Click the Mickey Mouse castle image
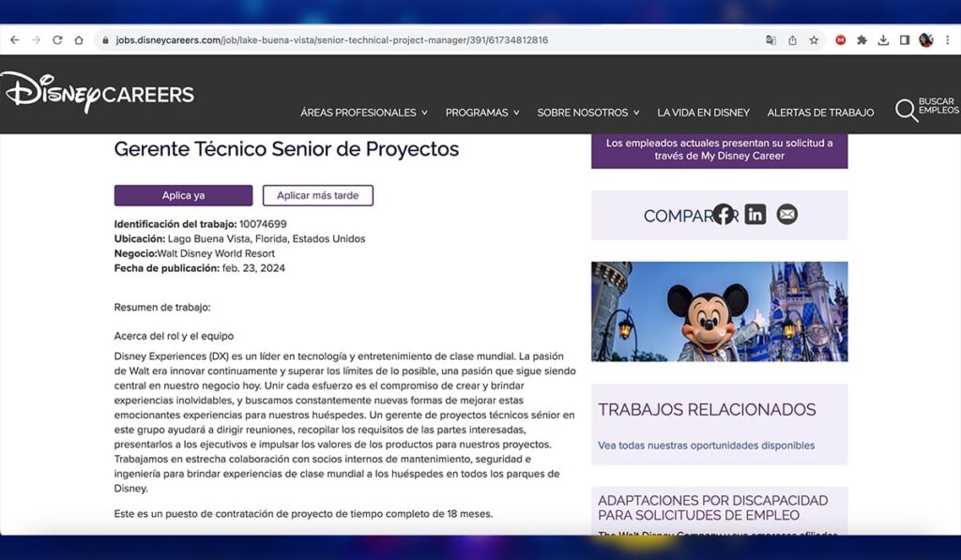This screenshot has height=560, width=961. 720,311
